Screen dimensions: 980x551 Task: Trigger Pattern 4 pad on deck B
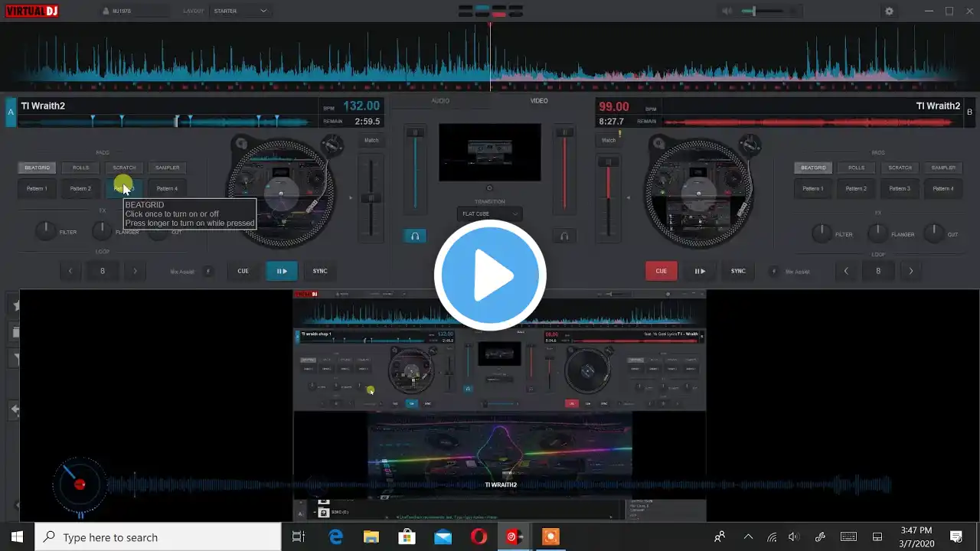pos(943,188)
